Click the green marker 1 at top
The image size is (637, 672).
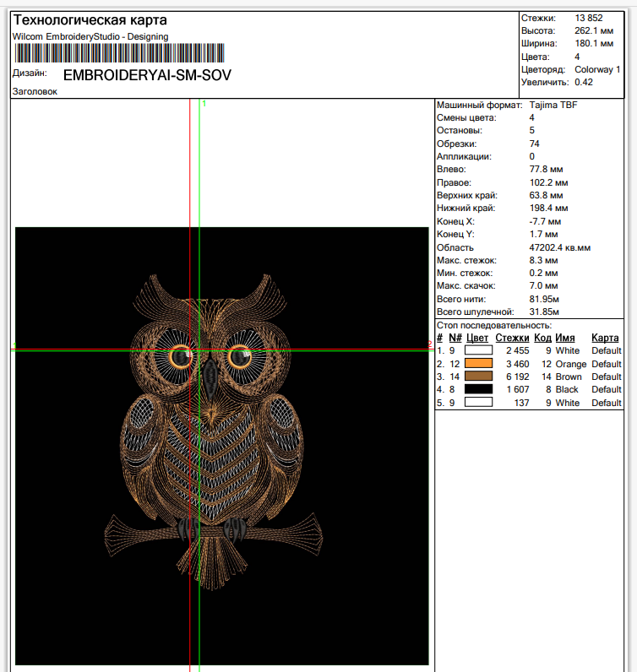pos(204,103)
